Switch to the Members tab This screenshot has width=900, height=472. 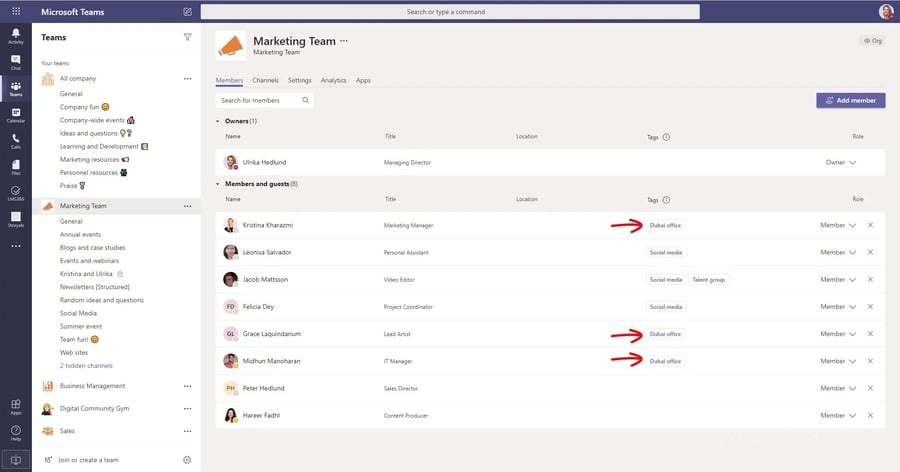pos(229,80)
